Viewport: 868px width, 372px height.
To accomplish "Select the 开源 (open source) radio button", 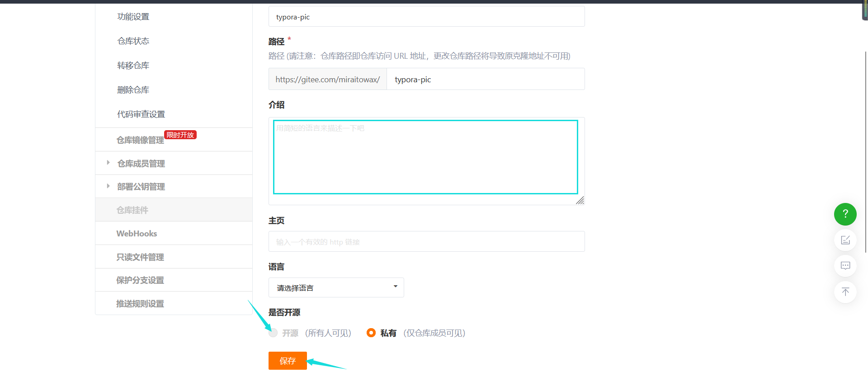I will click(x=273, y=333).
